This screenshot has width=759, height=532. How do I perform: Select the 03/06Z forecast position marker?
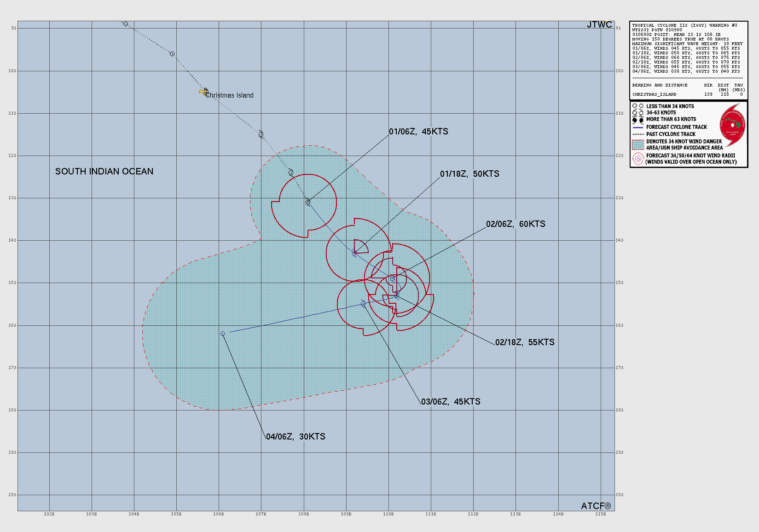(x=363, y=304)
